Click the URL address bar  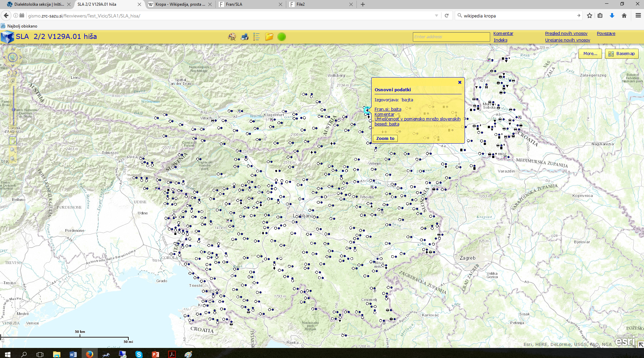point(228,16)
